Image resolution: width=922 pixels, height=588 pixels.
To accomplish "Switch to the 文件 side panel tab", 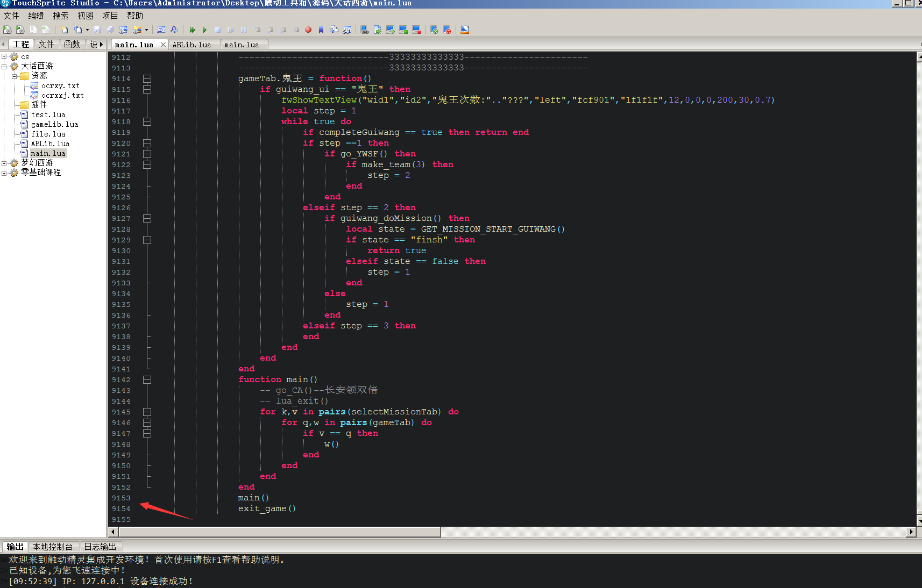I will pyautogui.click(x=46, y=44).
